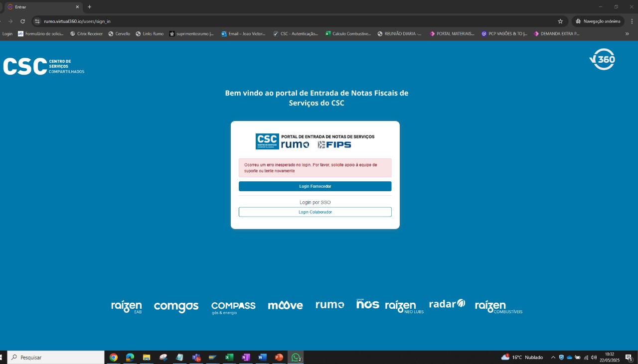Open Google Chrome from the taskbar
The height and width of the screenshot is (364, 638).
pyautogui.click(x=114, y=358)
